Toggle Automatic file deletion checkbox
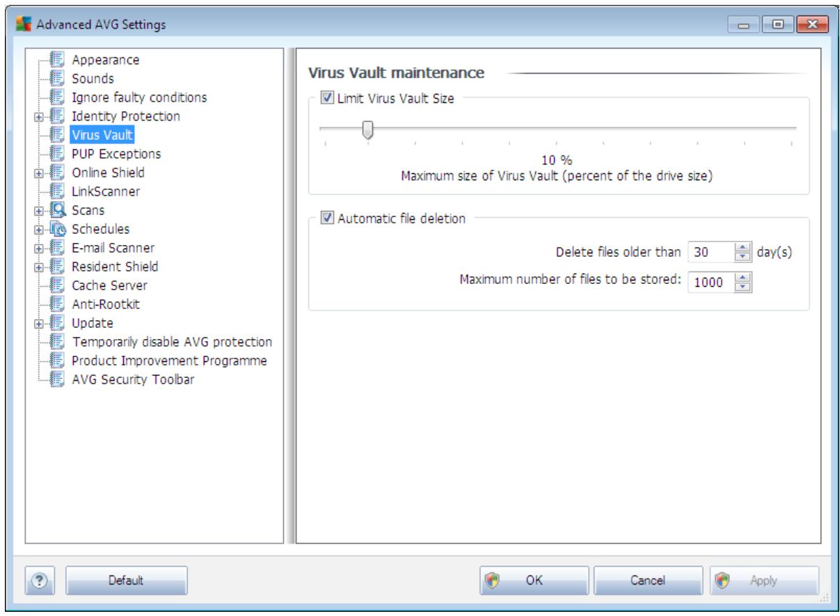840x616 pixels. pos(328,219)
